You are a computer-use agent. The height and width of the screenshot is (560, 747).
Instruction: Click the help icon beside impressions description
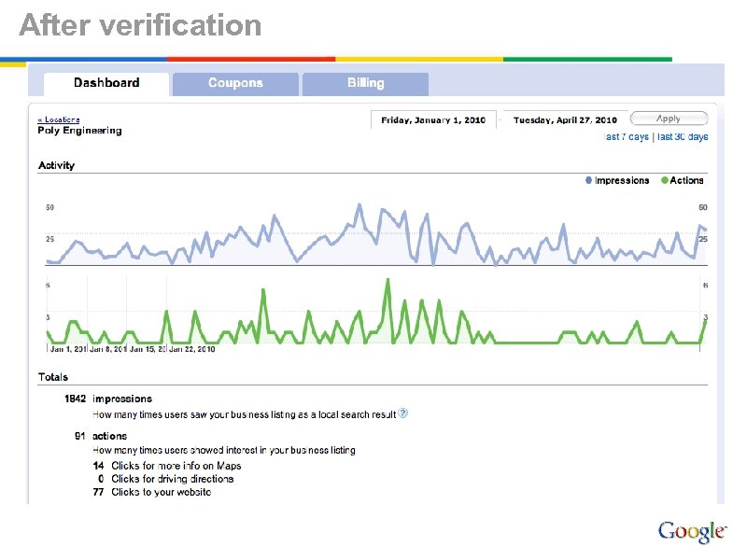pyautogui.click(x=403, y=413)
